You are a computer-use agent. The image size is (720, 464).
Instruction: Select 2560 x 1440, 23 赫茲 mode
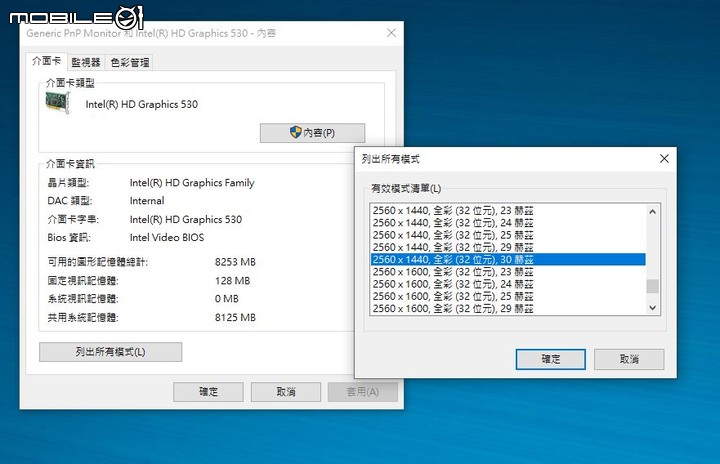coord(508,210)
